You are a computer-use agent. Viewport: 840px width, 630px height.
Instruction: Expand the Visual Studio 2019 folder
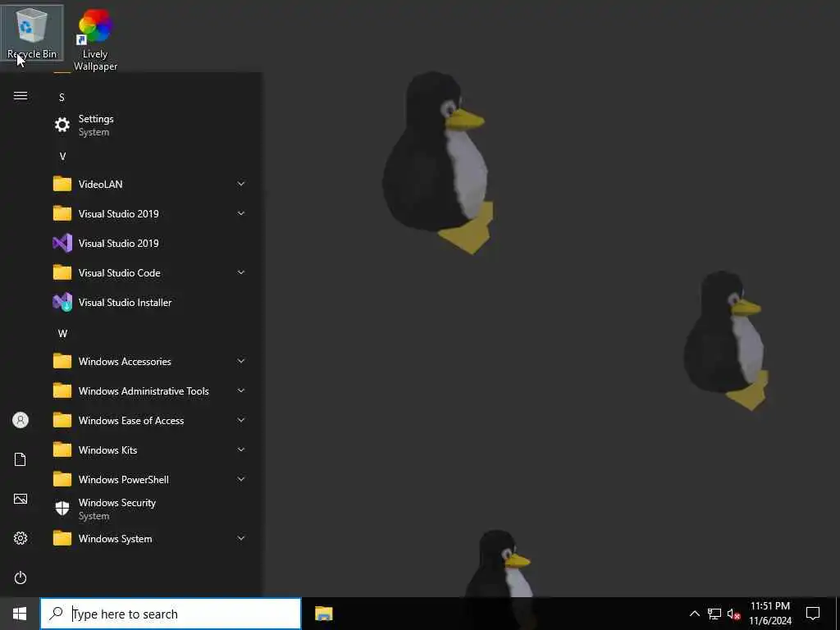[149, 214]
